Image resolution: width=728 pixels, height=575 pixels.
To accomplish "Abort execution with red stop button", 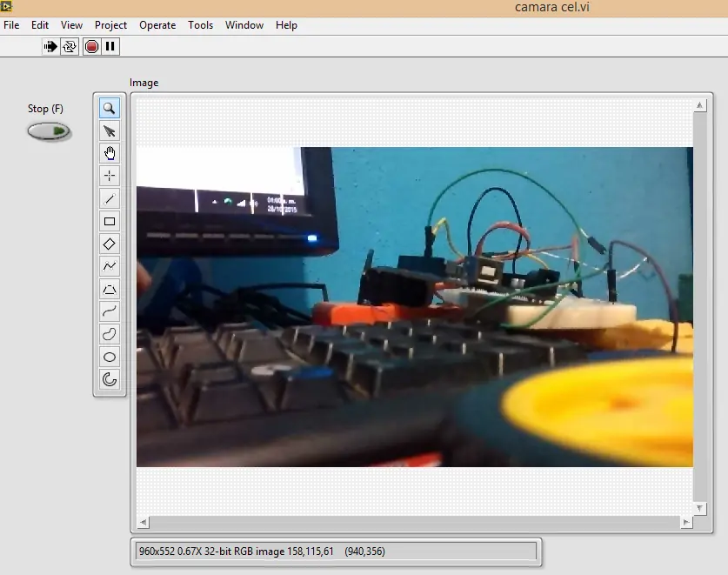I will pyautogui.click(x=91, y=46).
